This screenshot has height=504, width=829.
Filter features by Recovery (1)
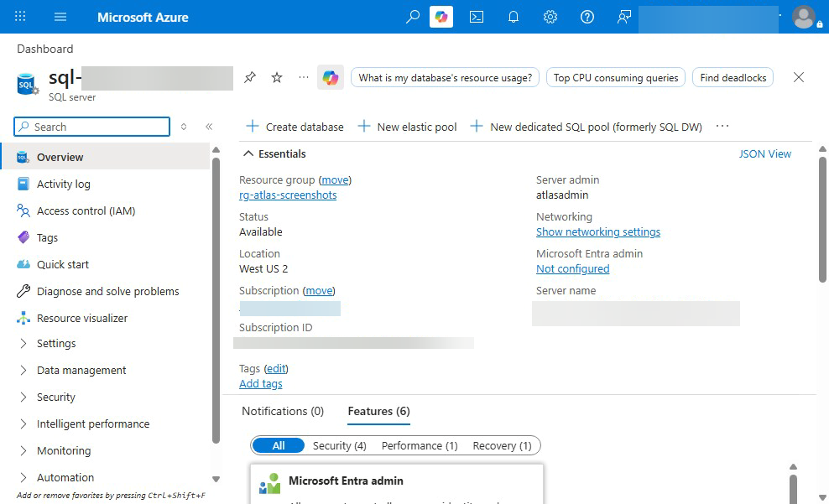click(x=503, y=446)
